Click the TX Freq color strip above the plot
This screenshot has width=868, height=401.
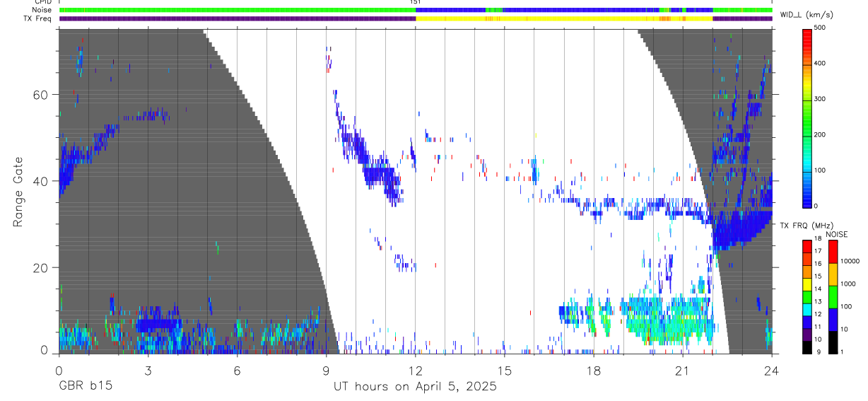point(416,18)
